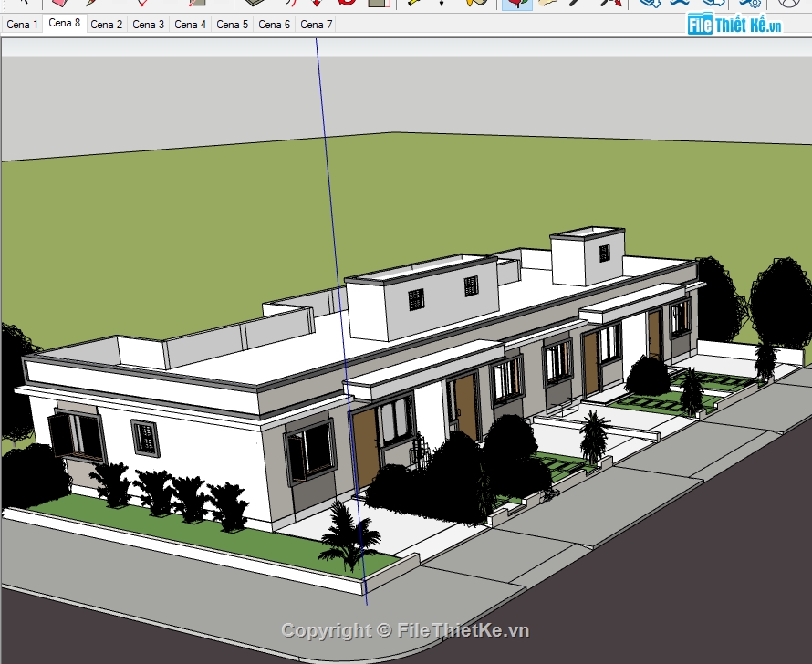Switch to the Cena 1 scene tab
812x664 pixels.
click(x=22, y=25)
